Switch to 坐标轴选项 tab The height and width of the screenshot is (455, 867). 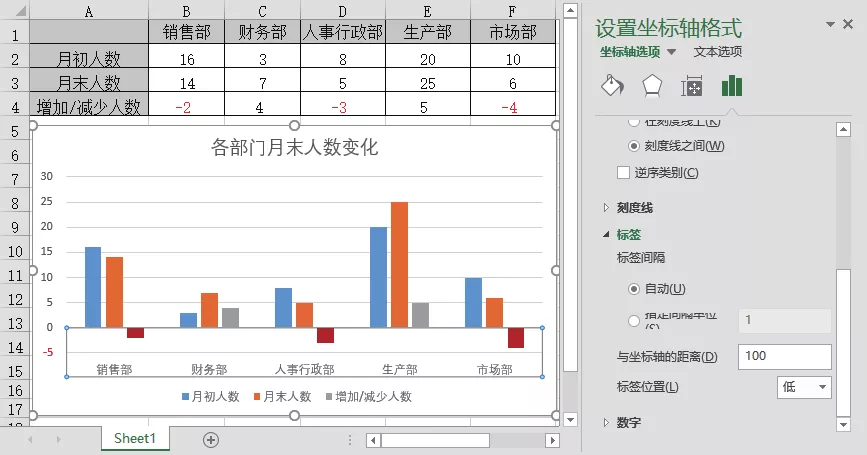(630, 52)
